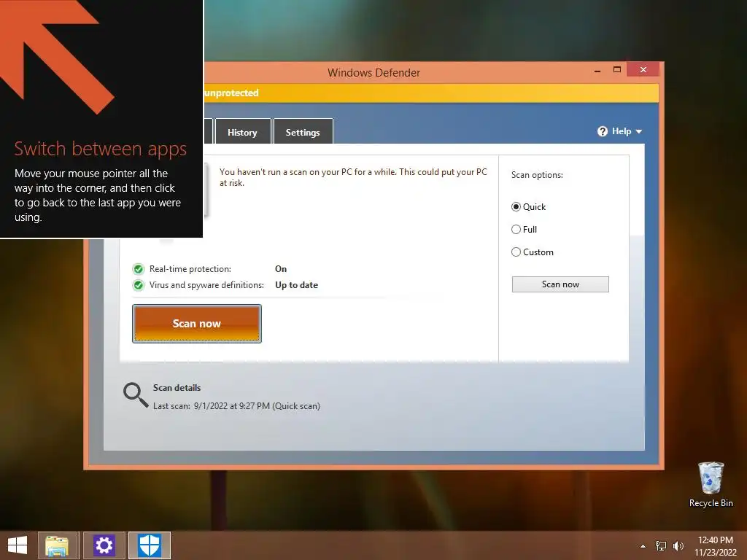Click the yellow unprotected status banner

(x=431, y=93)
